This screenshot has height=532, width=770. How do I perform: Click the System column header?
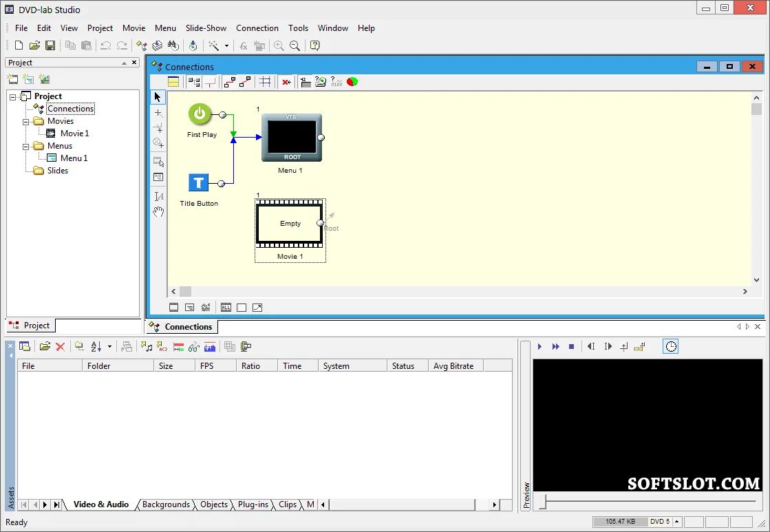pyautogui.click(x=352, y=366)
